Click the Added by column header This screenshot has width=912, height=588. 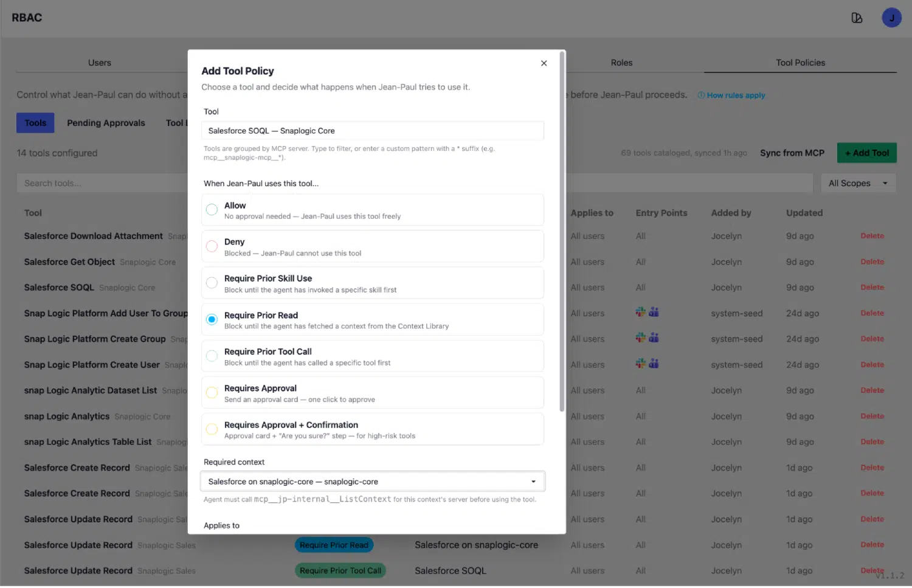coord(731,213)
